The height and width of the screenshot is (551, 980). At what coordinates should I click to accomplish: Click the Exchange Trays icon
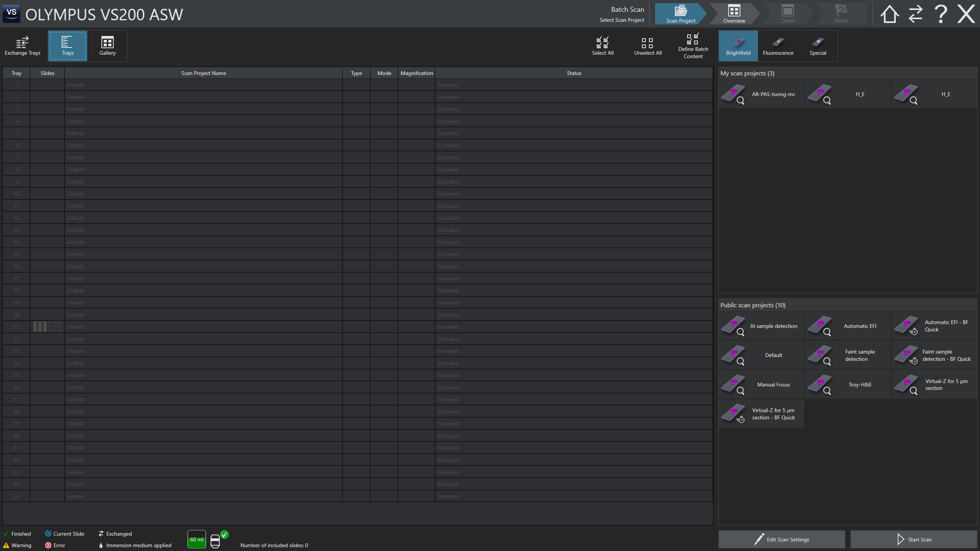click(x=22, y=46)
